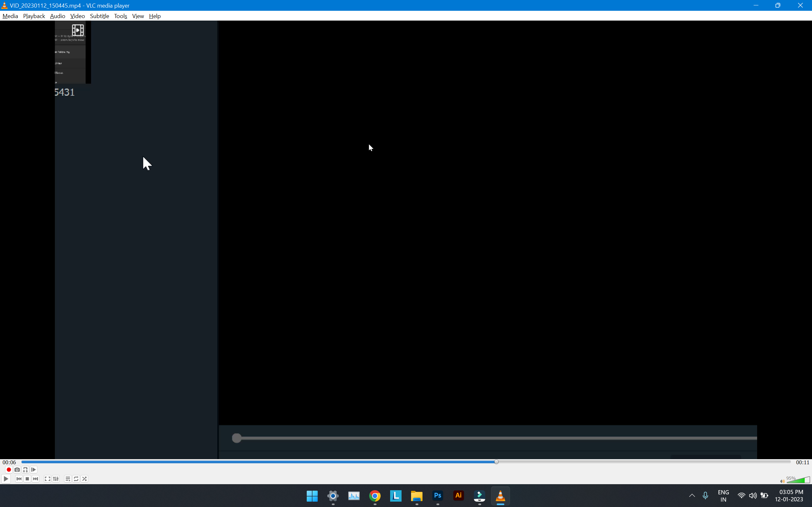Expand the Tools menu

coord(121,16)
